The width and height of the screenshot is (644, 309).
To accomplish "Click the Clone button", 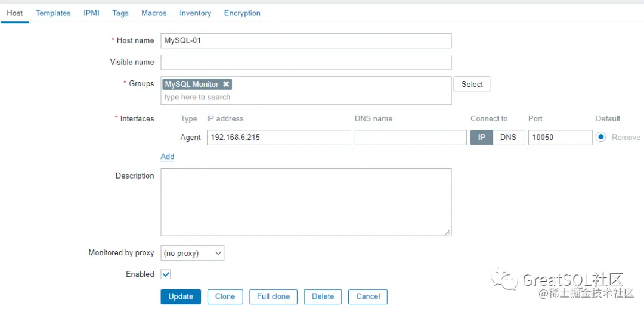I will (225, 296).
